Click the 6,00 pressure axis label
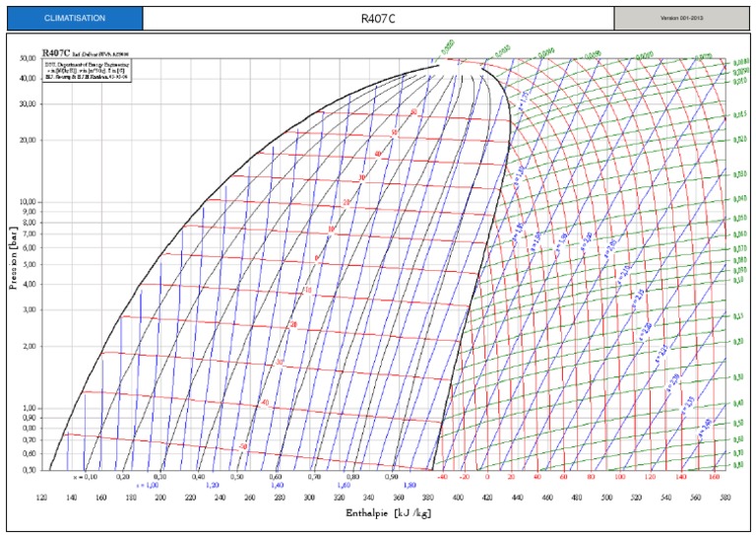The width and height of the screenshot is (756, 535). [x=30, y=247]
